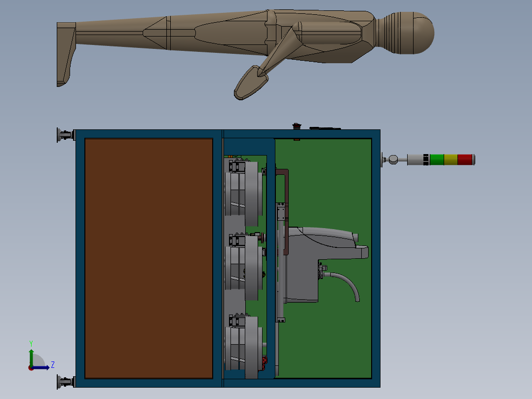Click the red segment of signal tower light
The height and width of the screenshot is (399, 532).
pos(465,160)
